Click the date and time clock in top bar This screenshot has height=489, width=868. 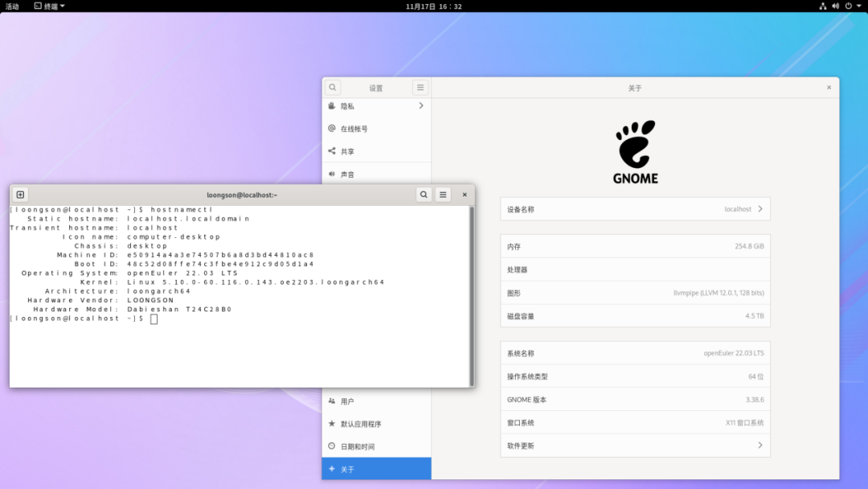coord(433,6)
